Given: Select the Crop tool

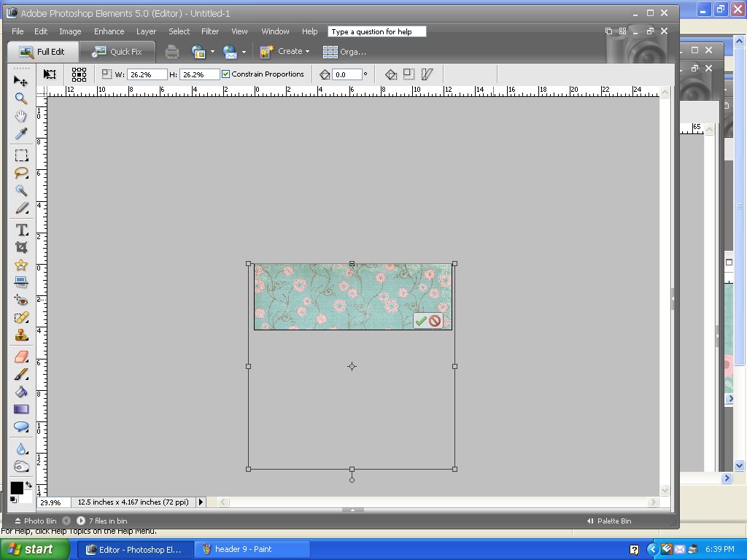Looking at the screenshot, I should (21, 247).
